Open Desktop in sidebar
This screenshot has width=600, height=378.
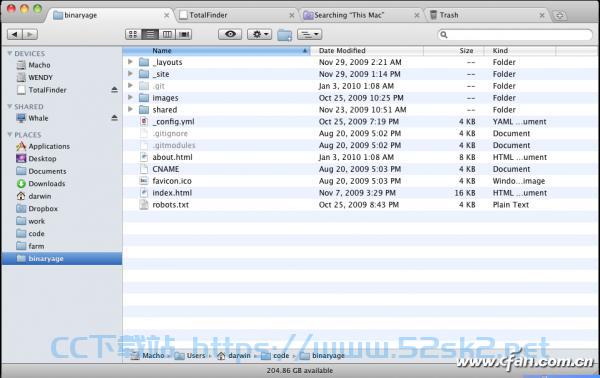coord(62,158)
